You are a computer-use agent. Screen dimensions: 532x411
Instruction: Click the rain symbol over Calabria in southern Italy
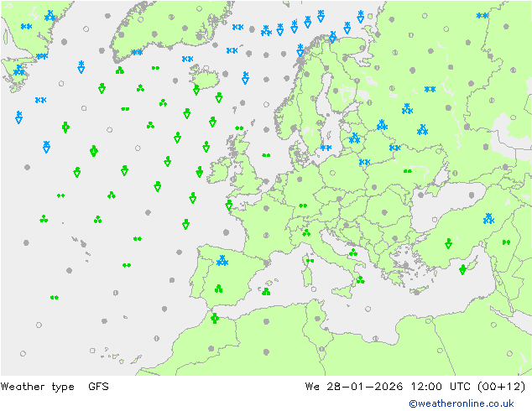click(x=360, y=280)
